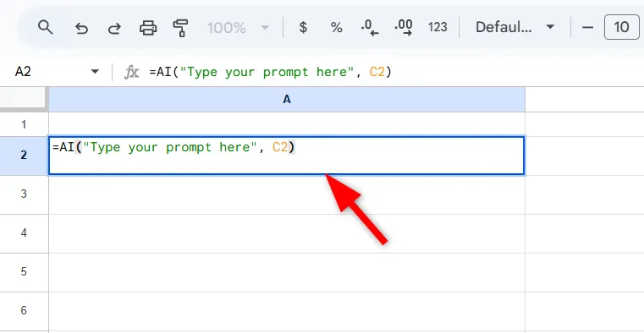Click empty cell A5
The image size is (644, 333).
click(x=287, y=272)
